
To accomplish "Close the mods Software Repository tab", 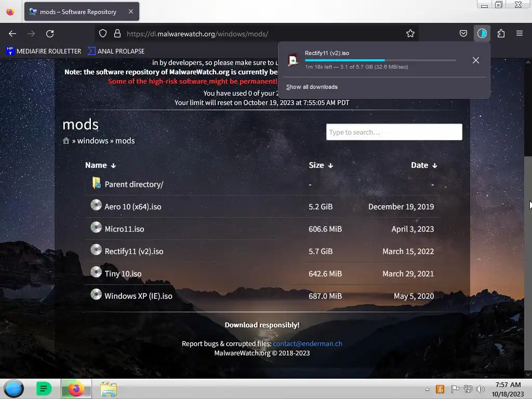I will 131,11.
